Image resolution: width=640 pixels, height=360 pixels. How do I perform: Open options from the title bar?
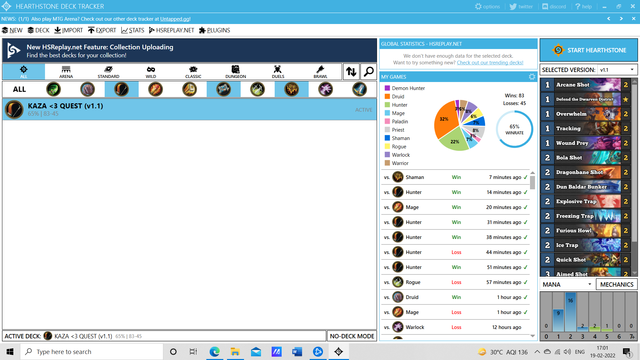pyautogui.click(x=487, y=7)
